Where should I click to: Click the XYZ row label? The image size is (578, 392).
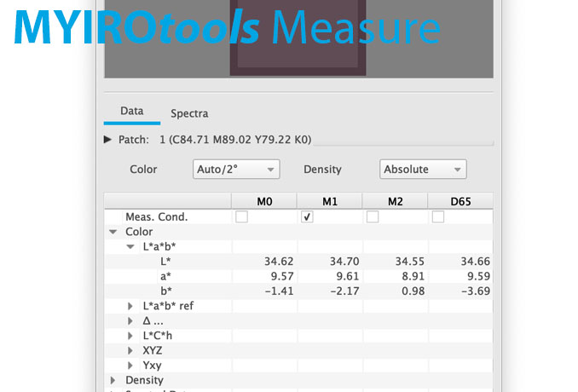click(x=153, y=350)
